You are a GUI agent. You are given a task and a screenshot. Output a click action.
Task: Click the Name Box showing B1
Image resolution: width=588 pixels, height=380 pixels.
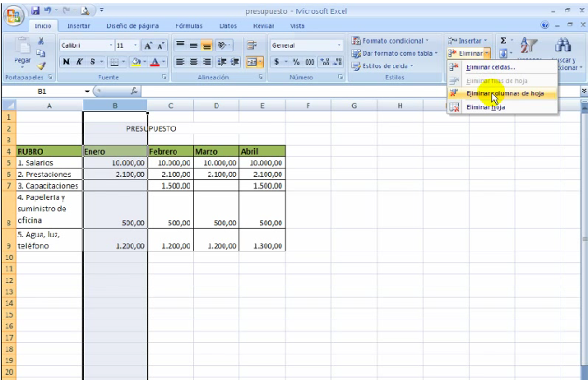[x=42, y=91]
